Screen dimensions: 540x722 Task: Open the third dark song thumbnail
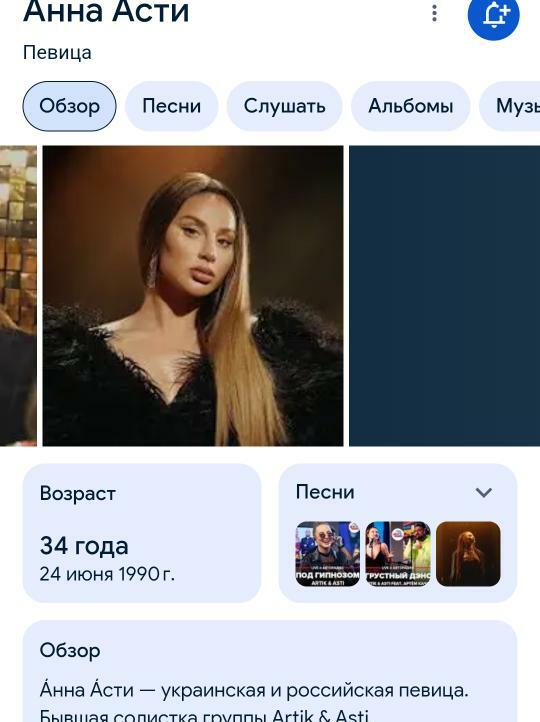tap(468, 554)
